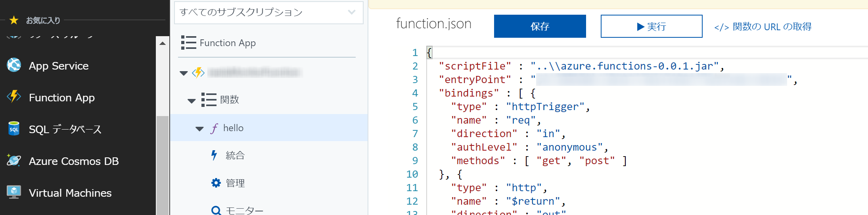Click the blurred function app's lightning icon

198,73
